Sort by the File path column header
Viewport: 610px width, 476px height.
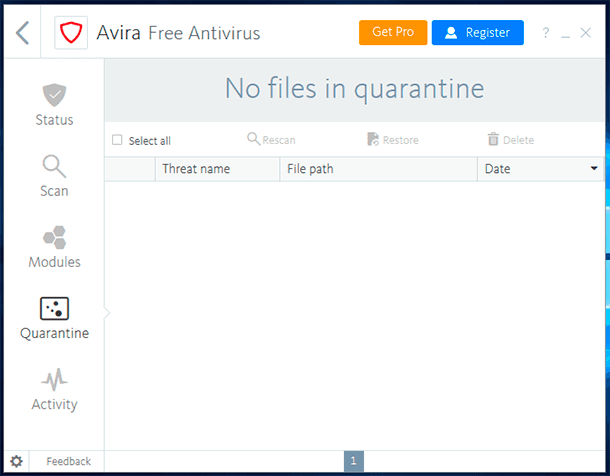[379, 169]
